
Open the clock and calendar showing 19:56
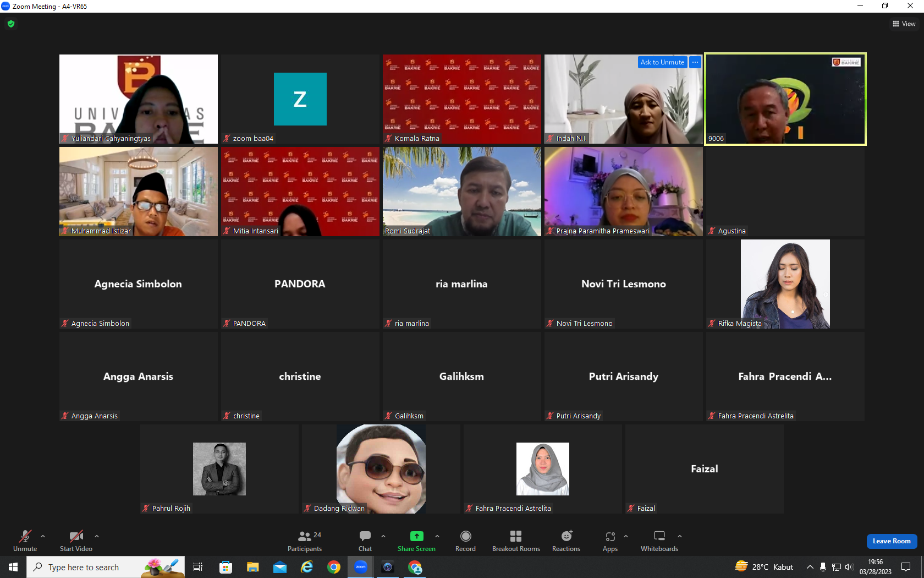pos(876,567)
